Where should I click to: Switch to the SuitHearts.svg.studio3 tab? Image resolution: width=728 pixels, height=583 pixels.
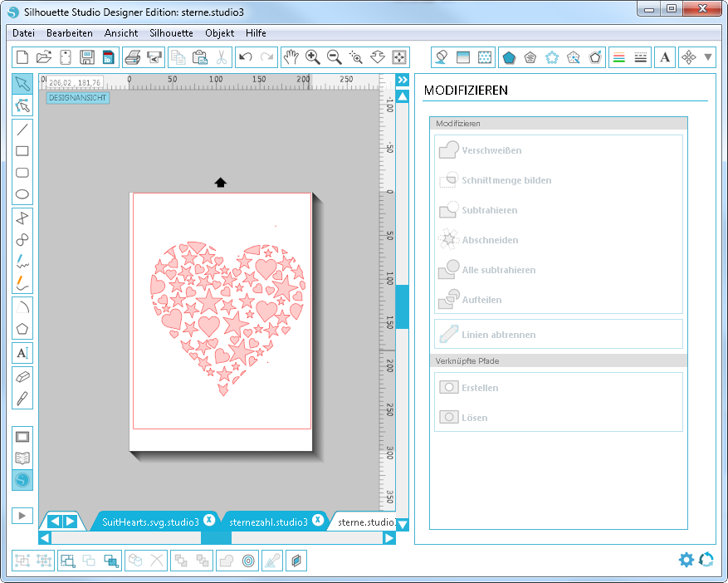coord(149,522)
